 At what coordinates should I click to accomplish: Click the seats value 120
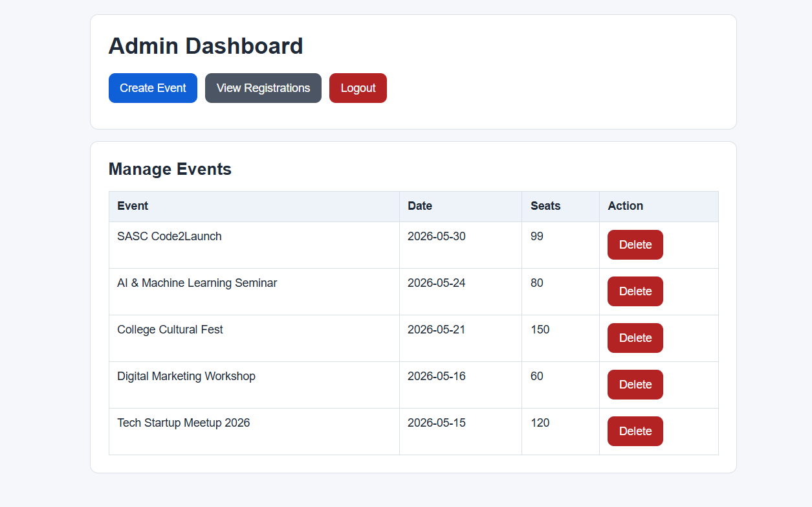click(x=540, y=423)
